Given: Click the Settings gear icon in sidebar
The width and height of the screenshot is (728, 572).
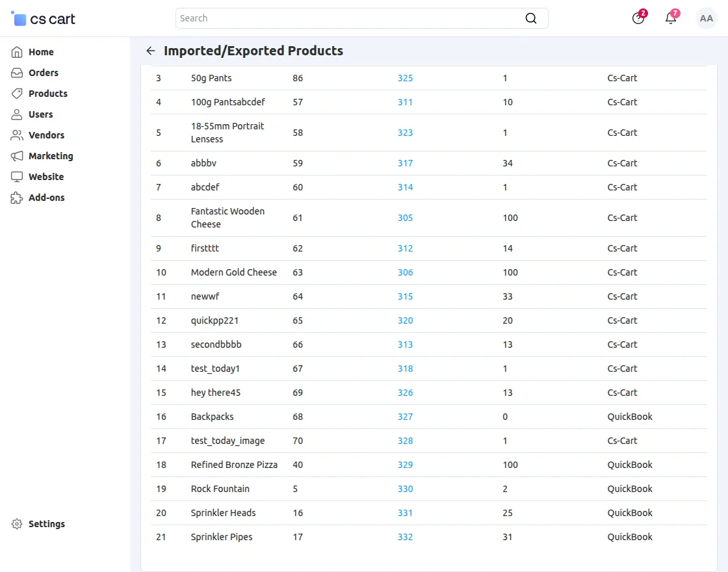Looking at the screenshot, I should 17,524.
